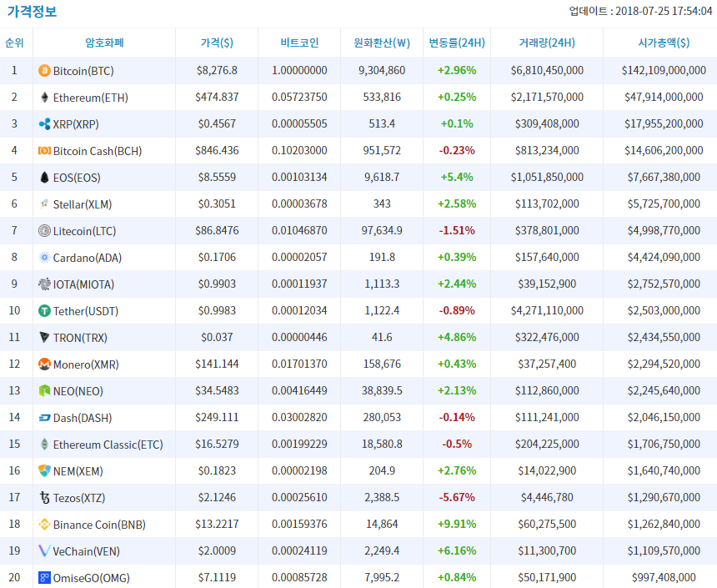Image resolution: width=717 pixels, height=588 pixels.
Task: Sort by the 비트코인 column header
Action: pyautogui.click(x=299, y=43)
